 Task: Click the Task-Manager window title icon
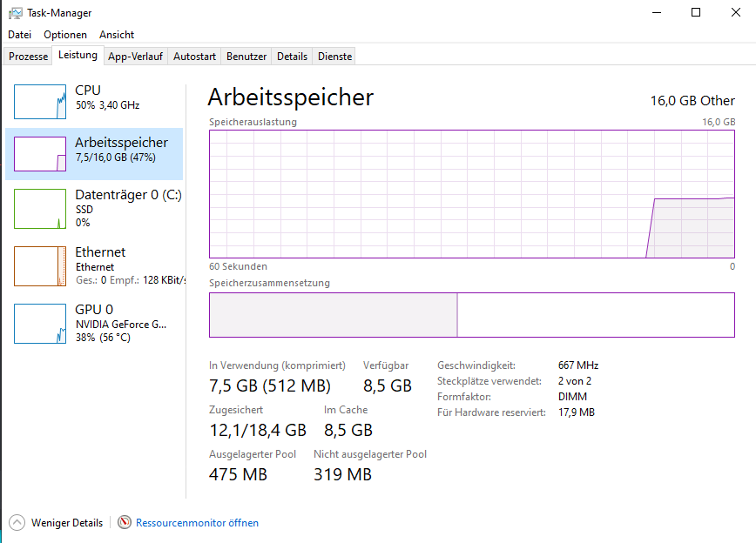tap(16, 13)
